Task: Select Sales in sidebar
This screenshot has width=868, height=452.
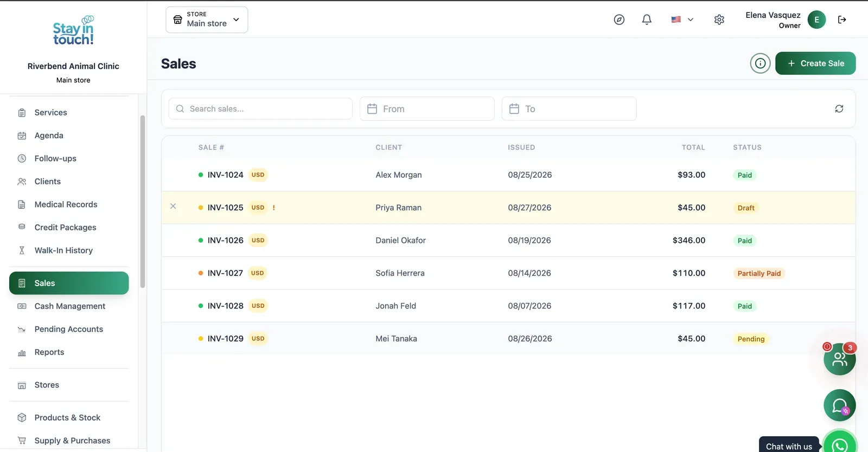Action: tap(69, 283)
